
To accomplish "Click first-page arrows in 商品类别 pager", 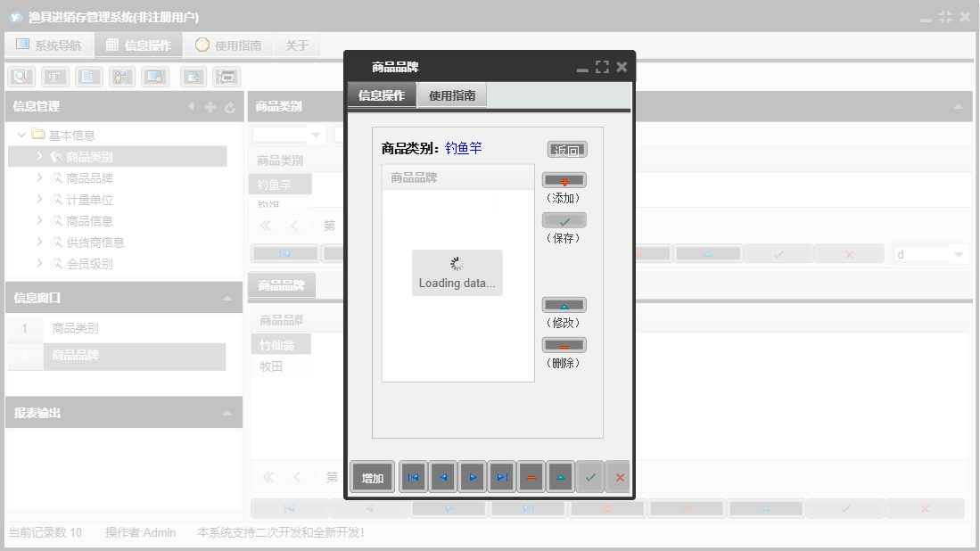I will click(x=267, y=226).
